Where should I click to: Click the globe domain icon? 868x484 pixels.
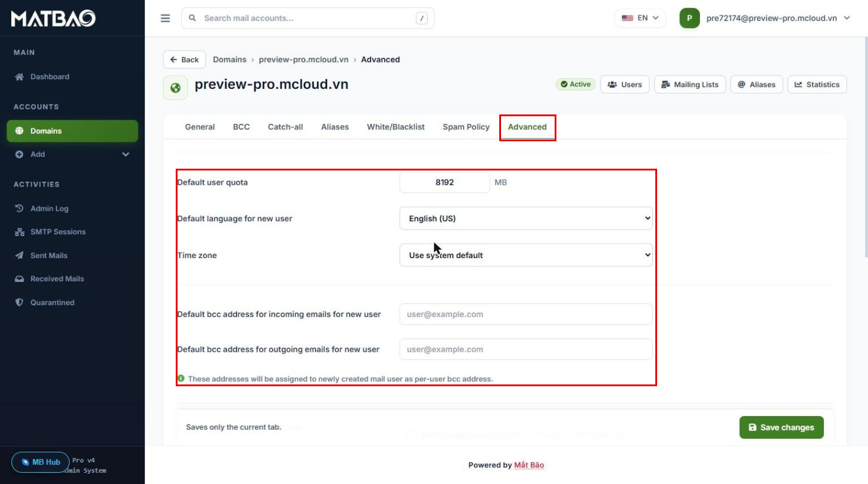pos(175,88)
